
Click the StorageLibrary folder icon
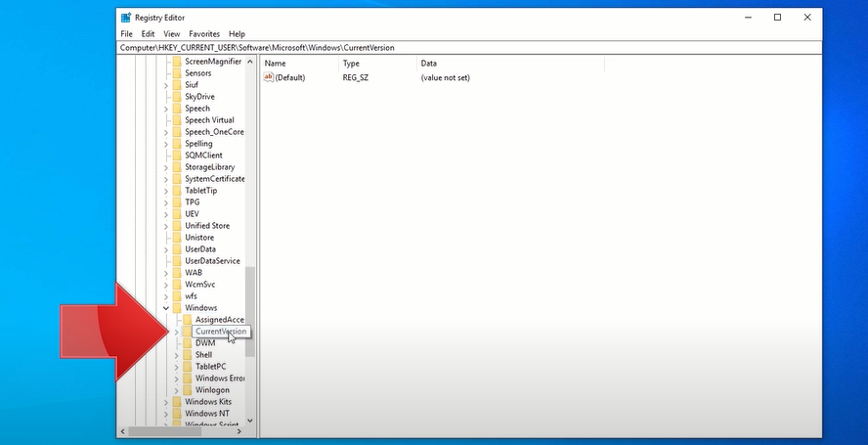[x=177, y=167]
